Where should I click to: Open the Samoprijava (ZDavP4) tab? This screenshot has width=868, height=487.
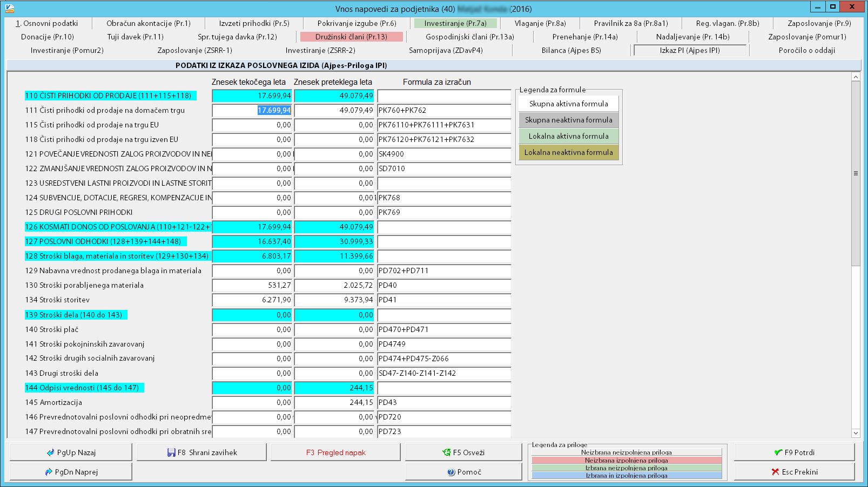(x=446, y=50)
